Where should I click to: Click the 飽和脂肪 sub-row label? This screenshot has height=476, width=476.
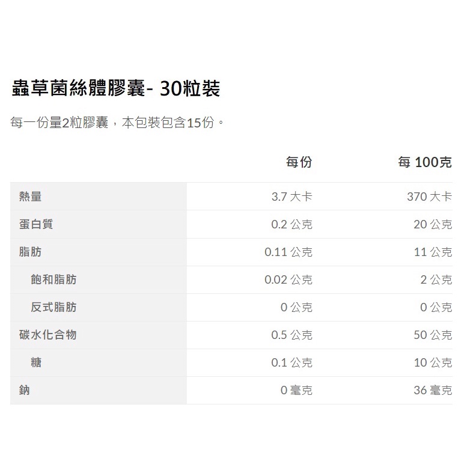click(x=53, y=279)
